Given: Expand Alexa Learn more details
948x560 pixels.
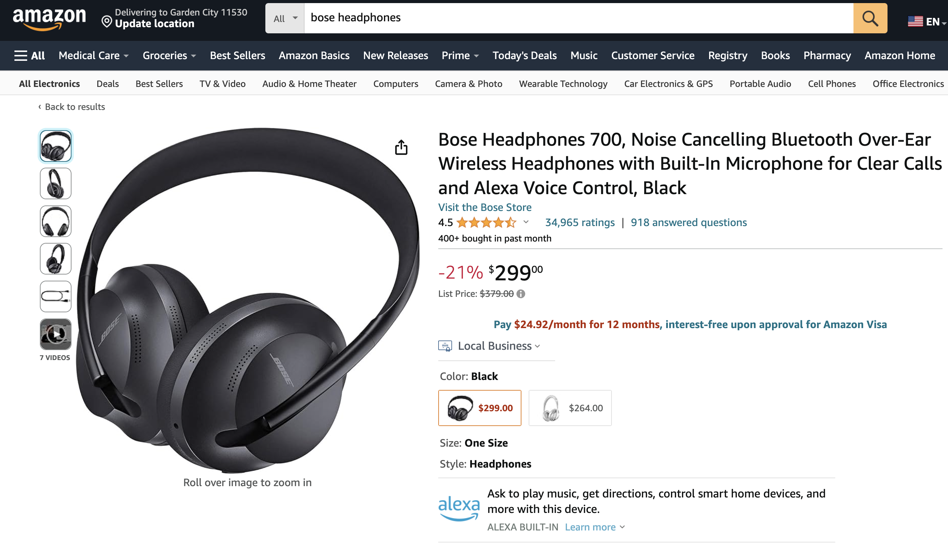Looking at the screenshot, I should point(595,527).
